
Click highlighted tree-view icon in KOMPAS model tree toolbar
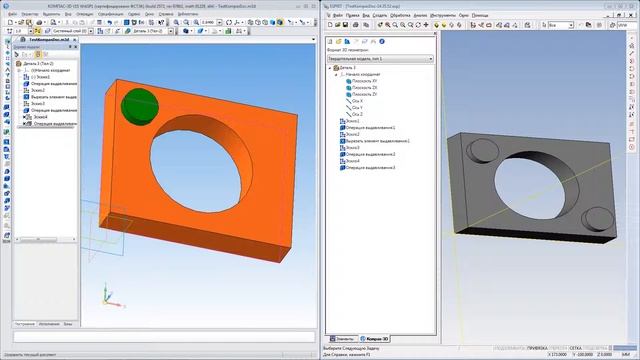coord(38,54)
